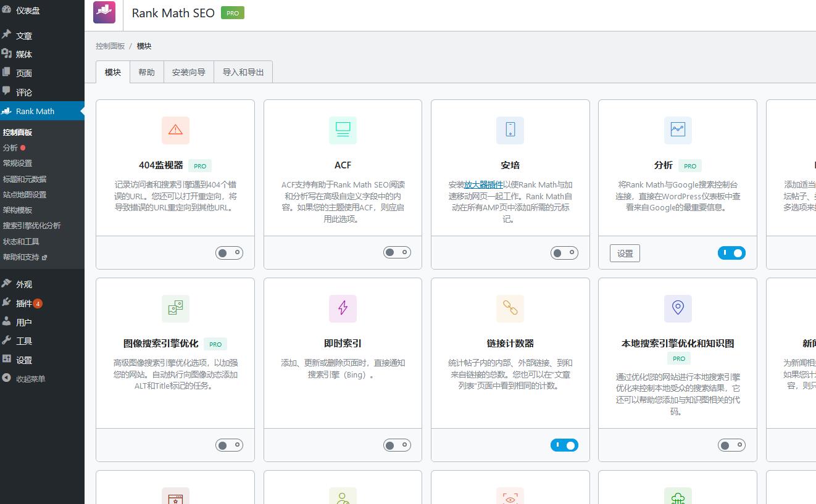816x504 pixels.
Task: Open 标题和元数据 submenu item
Action: 25,179
